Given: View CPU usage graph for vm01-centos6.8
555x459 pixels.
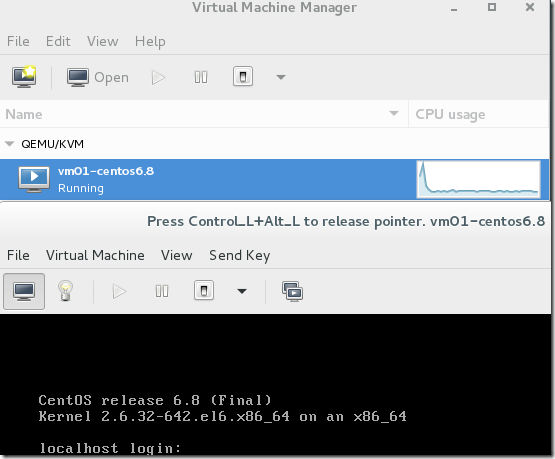Looking at the screenshot, I should (x=479, y=179).
